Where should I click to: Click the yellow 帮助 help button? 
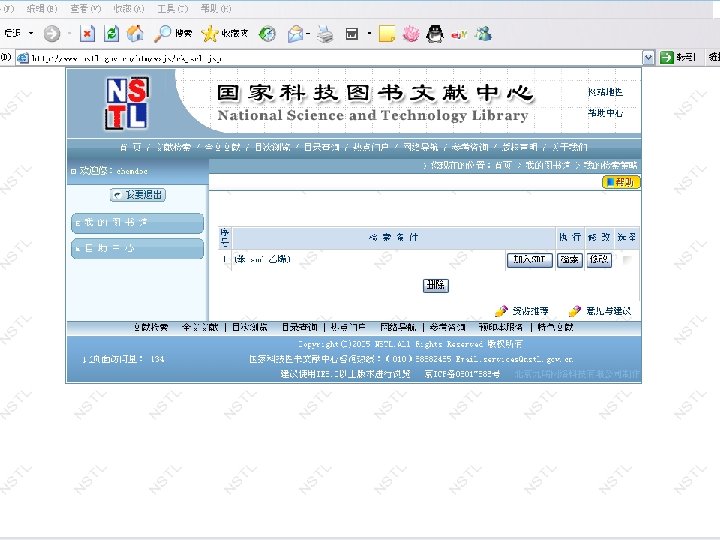(x=621, y=182)
